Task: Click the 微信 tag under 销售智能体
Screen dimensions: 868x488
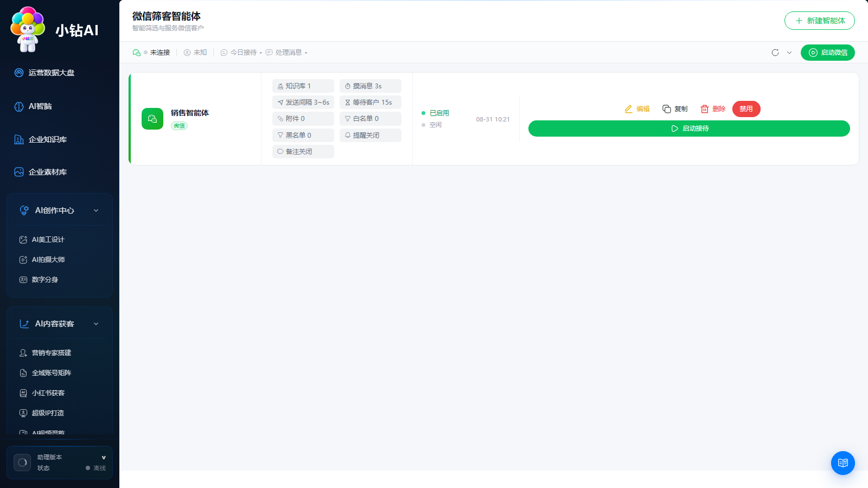Action: (180, 126)
